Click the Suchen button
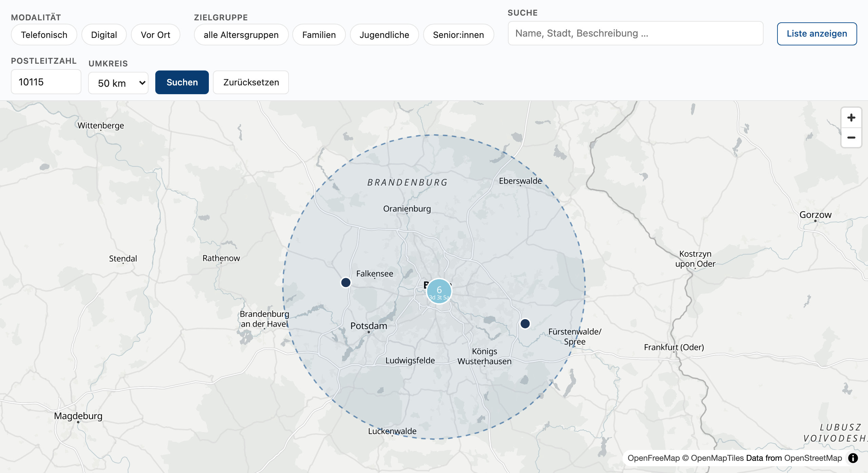Viewport: 868px width, 473px height. [x=182, y=82]
